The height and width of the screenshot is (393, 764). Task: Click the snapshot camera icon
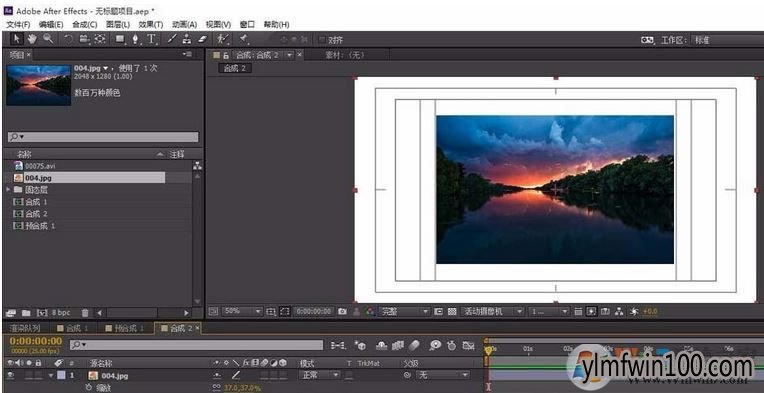click(343, 311)
